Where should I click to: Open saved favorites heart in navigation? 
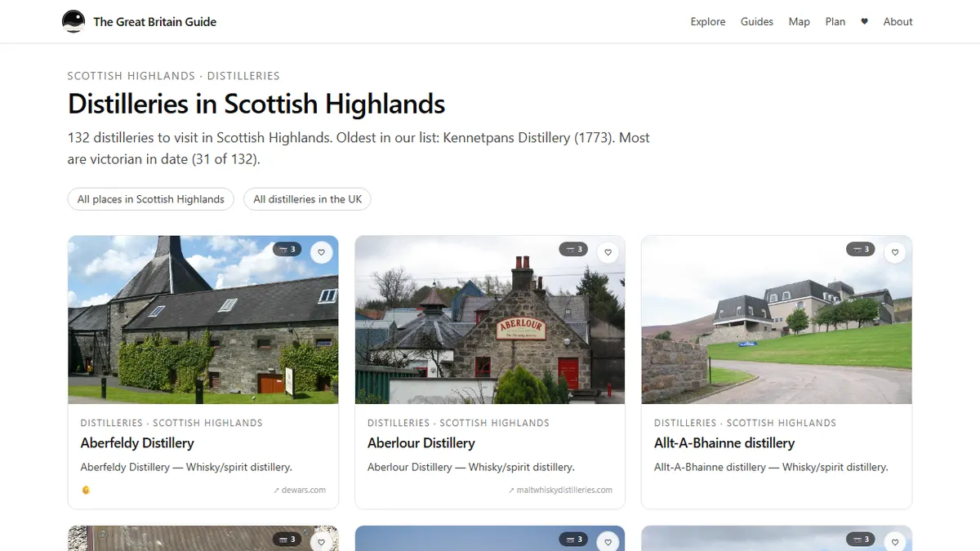pos(864,22)
